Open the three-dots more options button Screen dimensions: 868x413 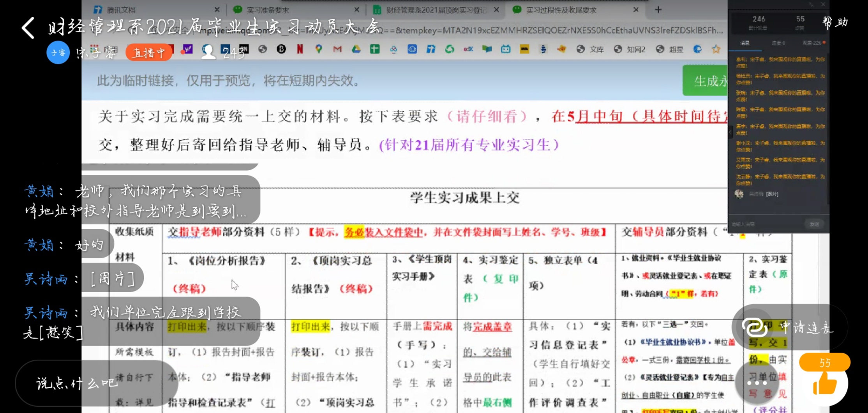pyautogui.click(x=757, y=383)
